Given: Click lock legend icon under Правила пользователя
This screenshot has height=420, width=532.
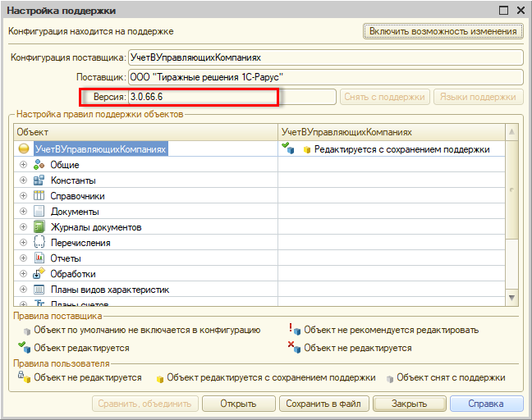Looking at the screenshot, I should coord(25,377).
